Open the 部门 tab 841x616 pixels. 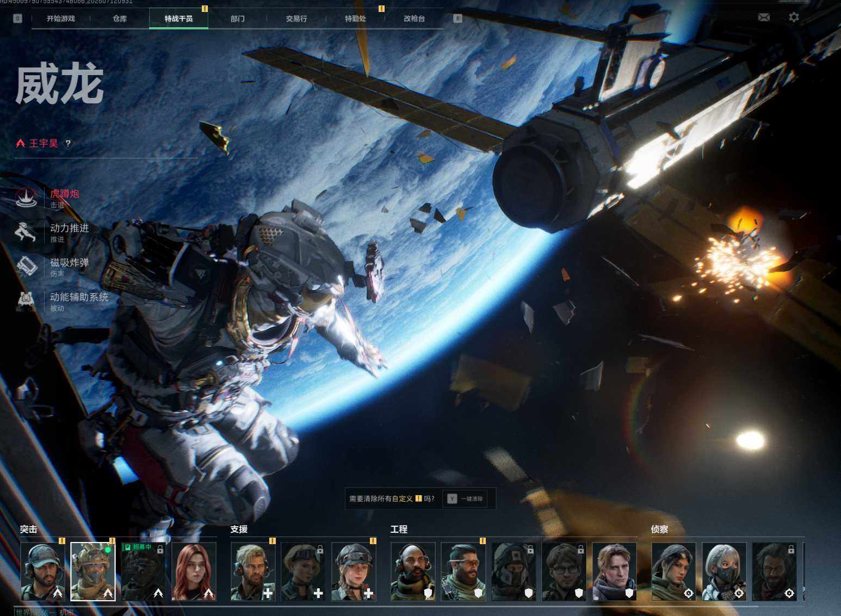[238, 19]
